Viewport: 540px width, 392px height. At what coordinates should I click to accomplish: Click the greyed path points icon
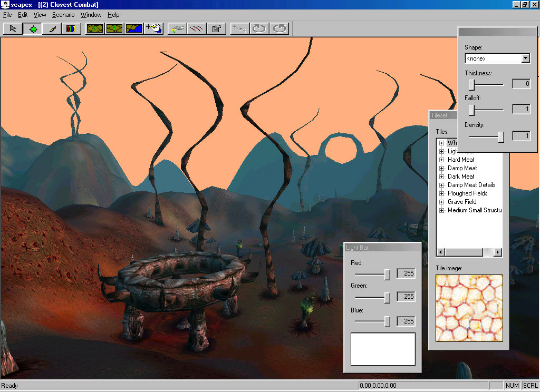click(x=239, y=28)
